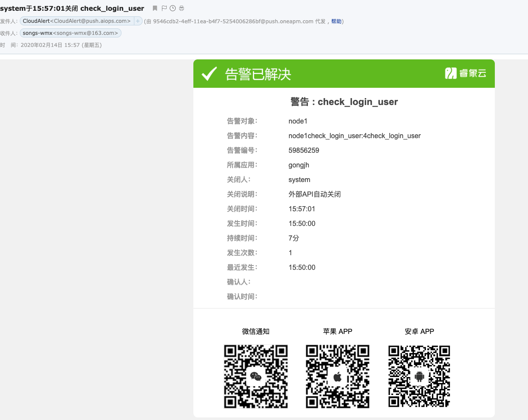Click the email subject at the top
This screenshot has height=420, width=528.
tap(72, 8)
